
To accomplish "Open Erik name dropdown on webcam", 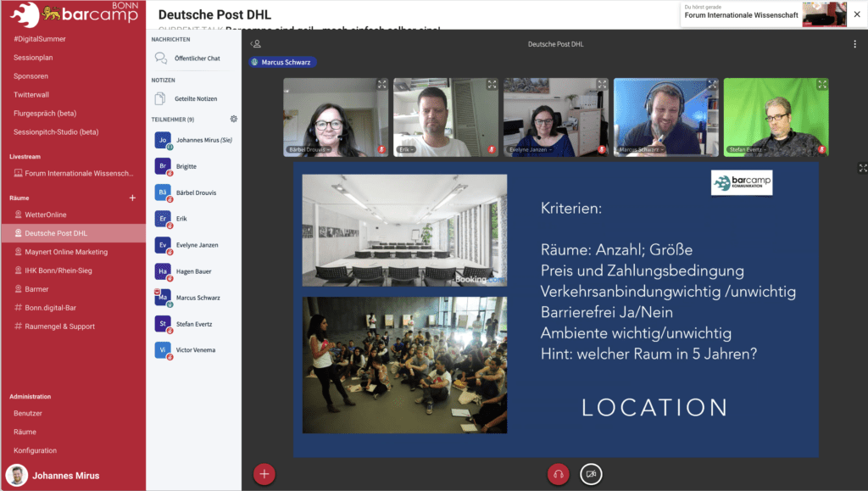I will 406,149.
